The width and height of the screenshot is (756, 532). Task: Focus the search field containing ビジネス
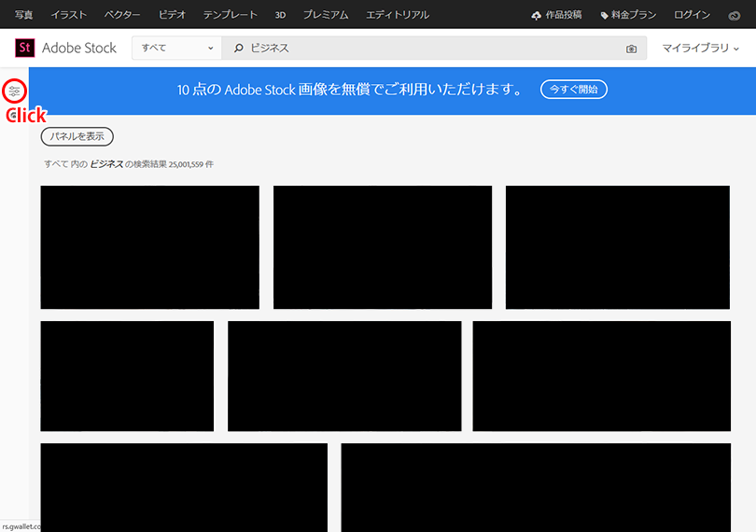(x=434, y=48)
